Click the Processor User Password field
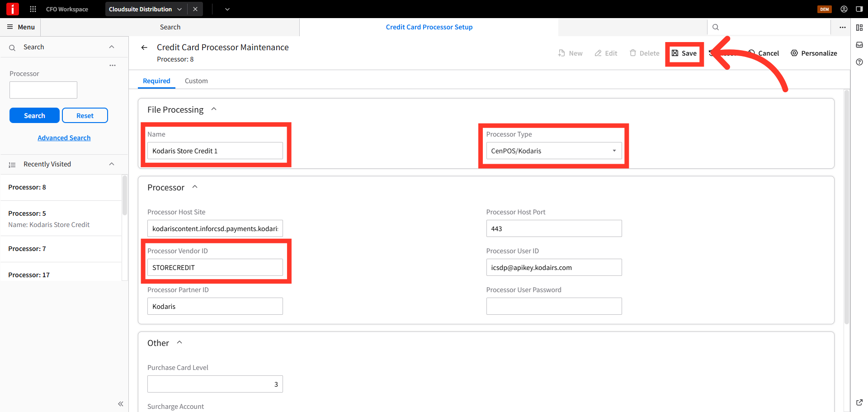The width and height of the screenshot is (868, 412). (x=554, y=306)
